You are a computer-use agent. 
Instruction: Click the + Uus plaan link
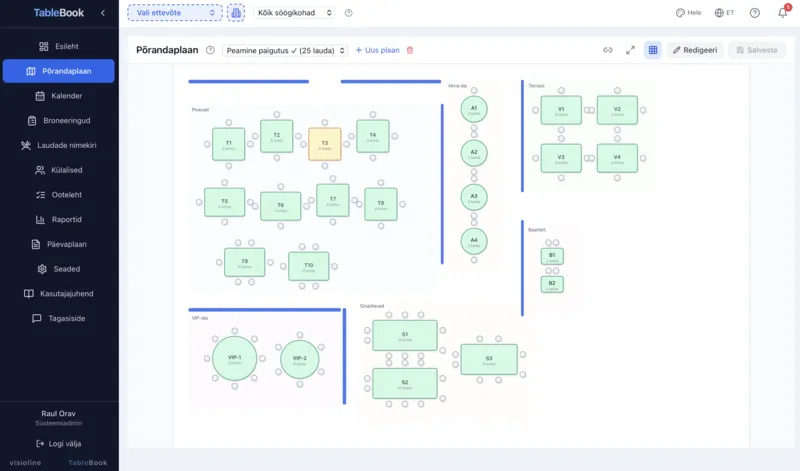coord(377,50)
